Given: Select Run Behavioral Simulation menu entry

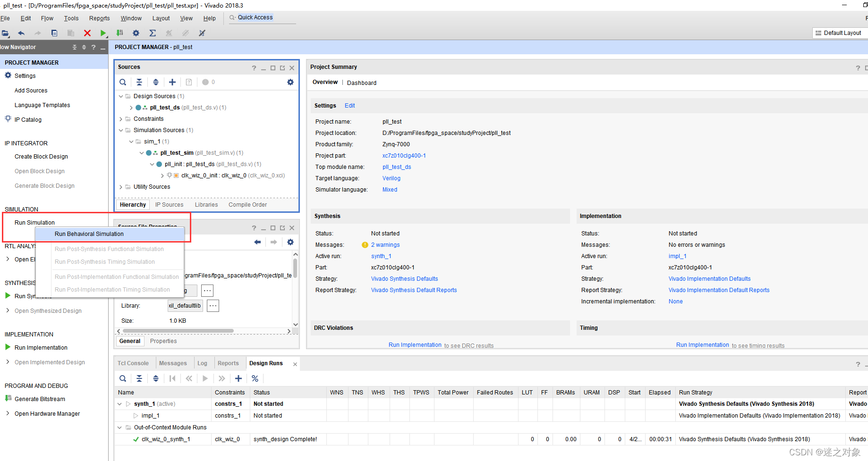Looking at the screenshot, I should click(110, 234).
